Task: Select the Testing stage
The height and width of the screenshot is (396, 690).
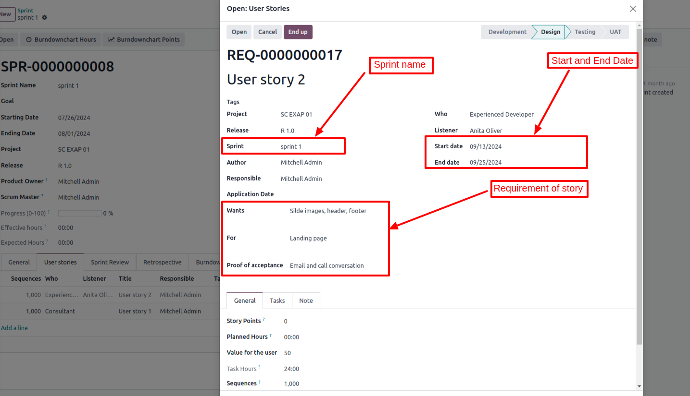Action: pos(584,32)
